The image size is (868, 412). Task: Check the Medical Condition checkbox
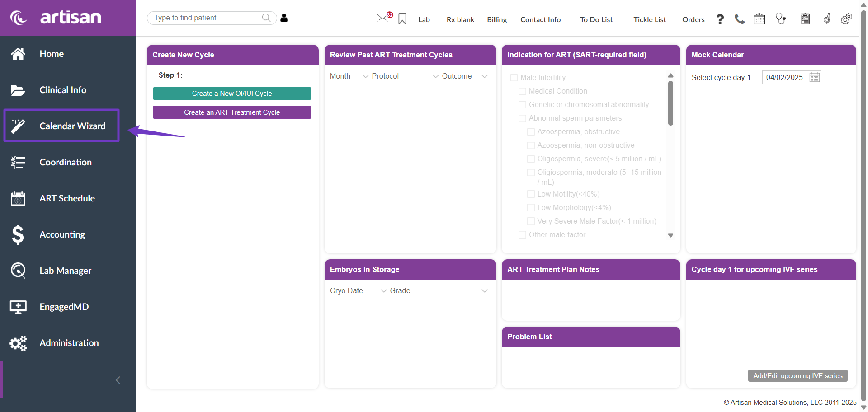coord(522,91)
